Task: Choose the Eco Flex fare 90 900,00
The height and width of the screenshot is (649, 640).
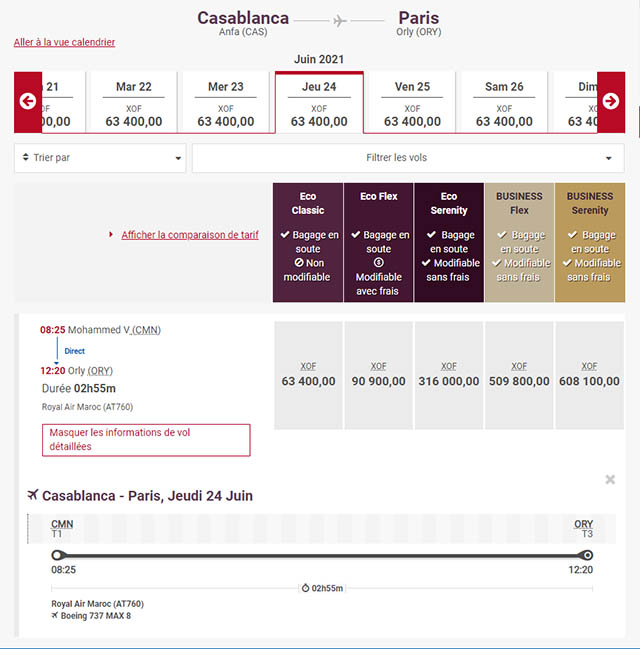Action: click(x=379, y=375)
